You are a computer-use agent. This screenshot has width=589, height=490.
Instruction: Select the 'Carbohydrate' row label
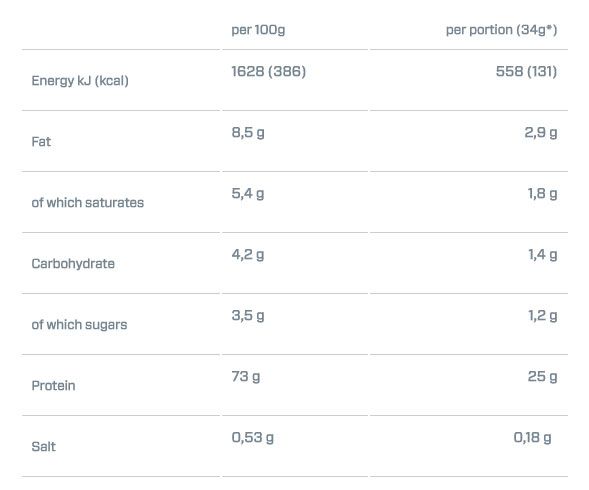coord(73,264)
